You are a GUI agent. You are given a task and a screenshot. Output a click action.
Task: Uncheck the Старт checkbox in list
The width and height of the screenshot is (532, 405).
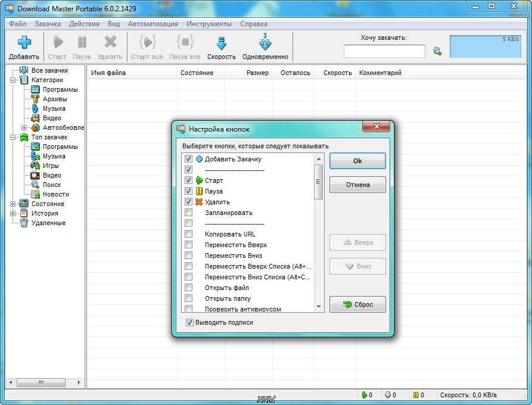pyautogui.click(x=188, y=180)
